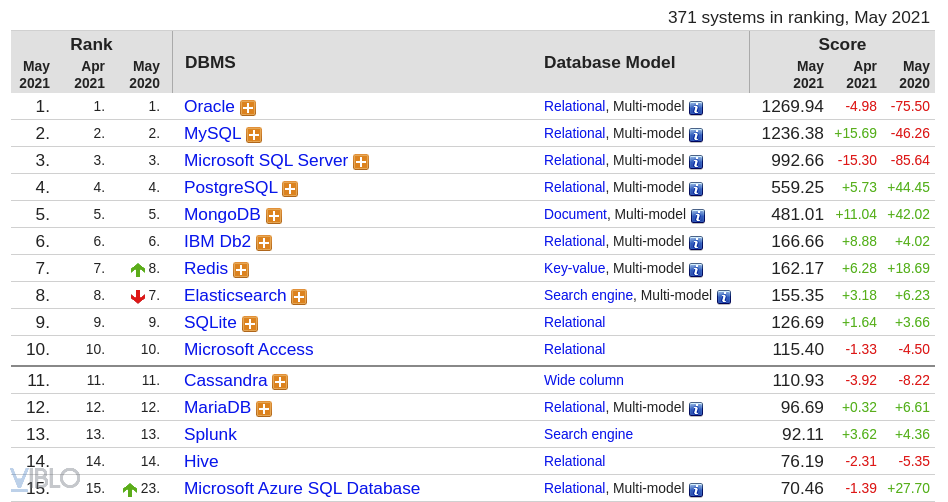Click the orange plus icon next to SQLite
948x502 pixels.
(250, 324)
